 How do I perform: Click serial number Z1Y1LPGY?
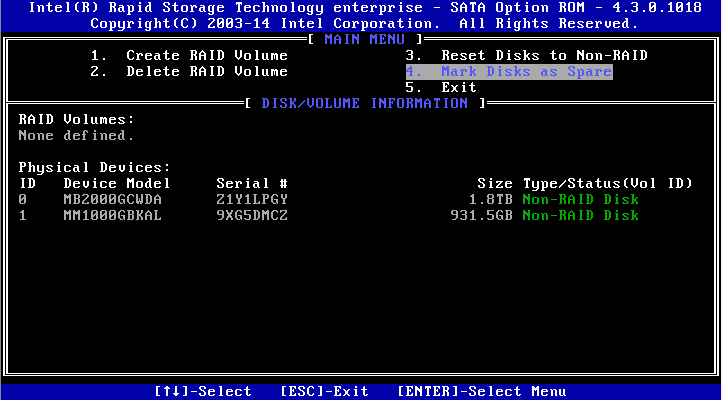click(x=252, y=199)
